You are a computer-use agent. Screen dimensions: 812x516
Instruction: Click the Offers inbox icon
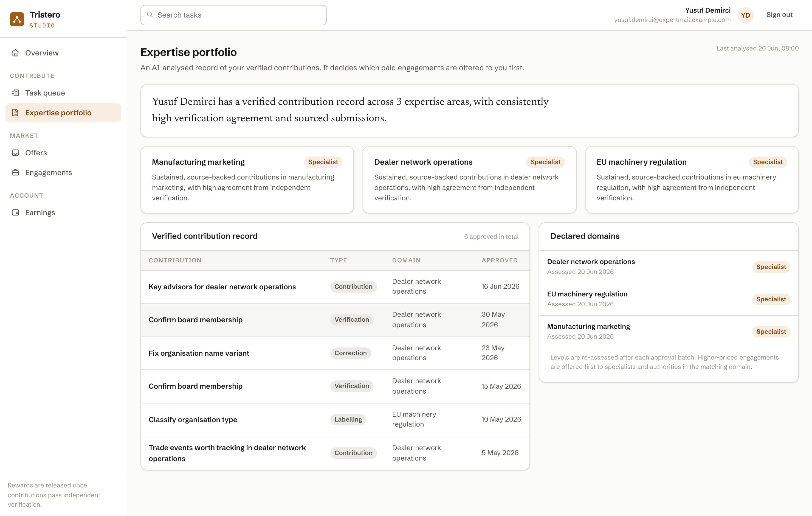pos(15,153)
